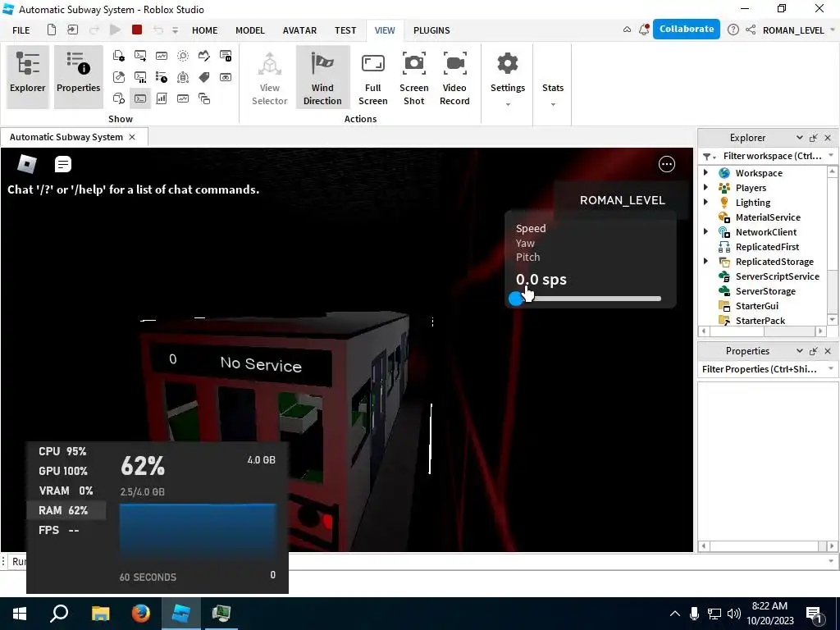Expand the Lighting tree node
The image size is (840, 630).
tap(705, 202)
